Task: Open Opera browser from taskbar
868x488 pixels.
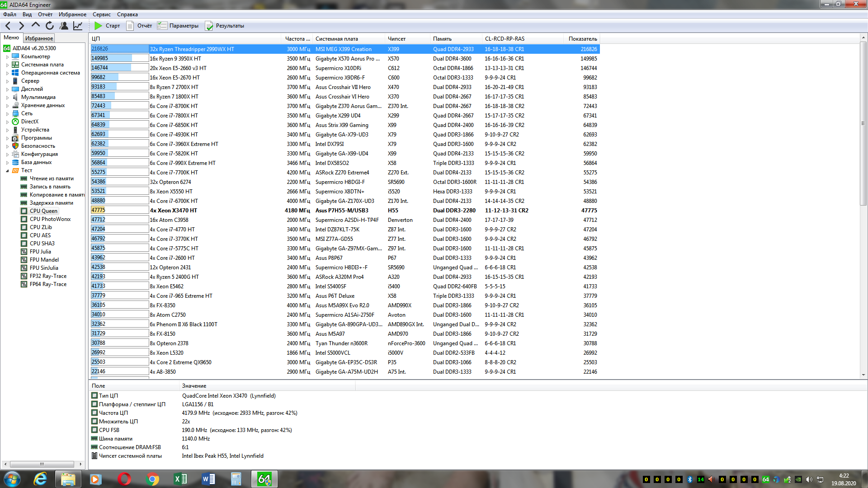Action: point(124,479)
